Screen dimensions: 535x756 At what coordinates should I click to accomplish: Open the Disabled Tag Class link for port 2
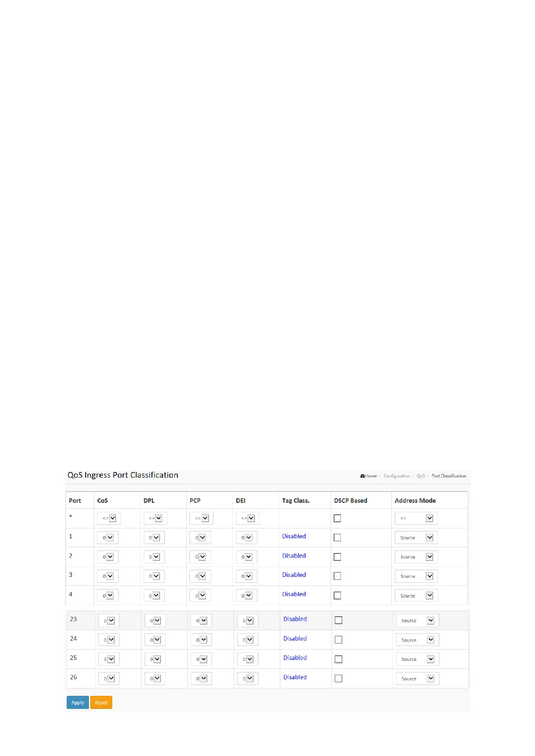click(294, 555)
